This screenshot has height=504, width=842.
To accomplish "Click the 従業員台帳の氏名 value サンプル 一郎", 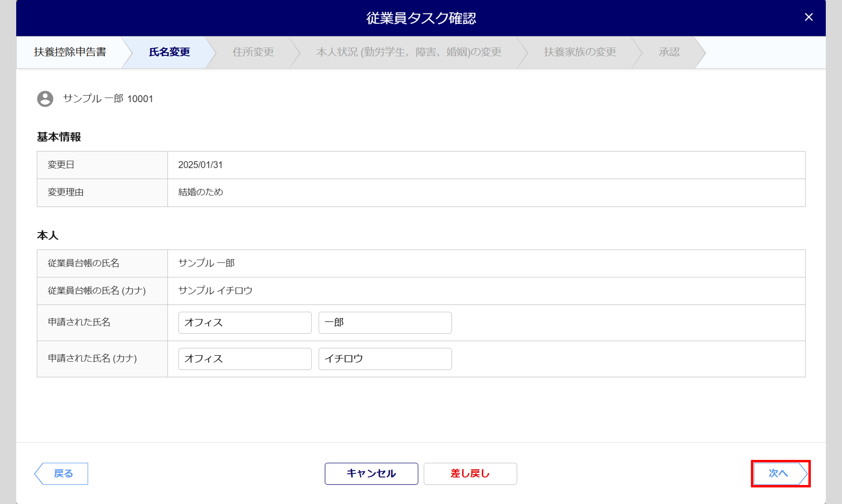I will coord(206,263).
